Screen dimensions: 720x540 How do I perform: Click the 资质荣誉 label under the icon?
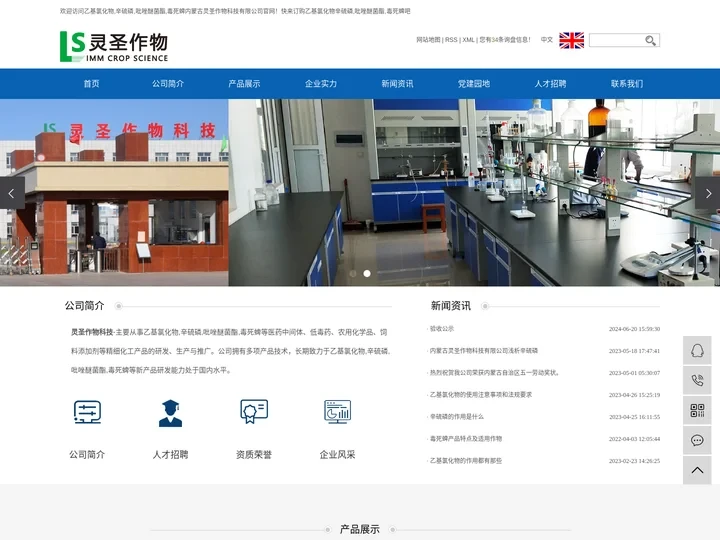pos(254,455)
